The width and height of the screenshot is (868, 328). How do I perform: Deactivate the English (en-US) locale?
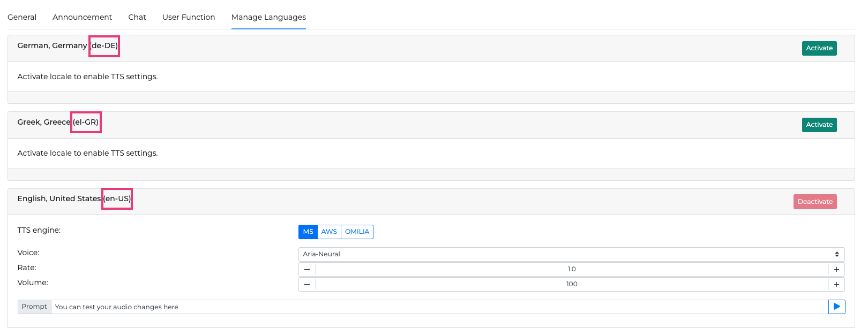815,202
